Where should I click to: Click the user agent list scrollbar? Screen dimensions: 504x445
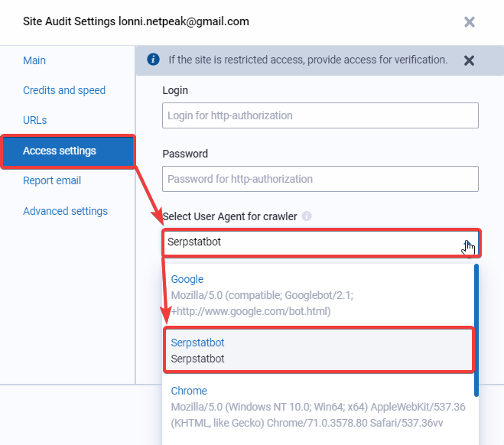coord(476,330)
